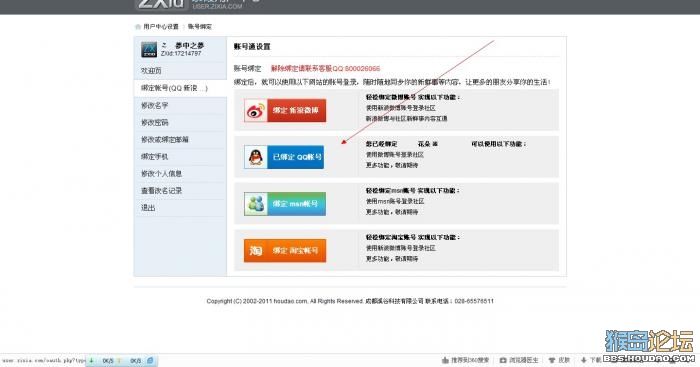The image size is (700, 367).
Task: Click 退出 to log out
Action: [x=148, y=208]
